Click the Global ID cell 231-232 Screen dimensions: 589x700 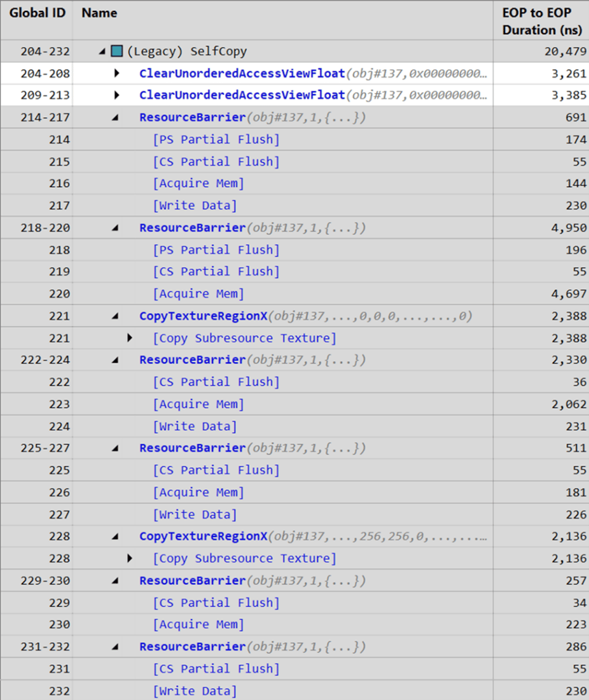click(45, 647)
